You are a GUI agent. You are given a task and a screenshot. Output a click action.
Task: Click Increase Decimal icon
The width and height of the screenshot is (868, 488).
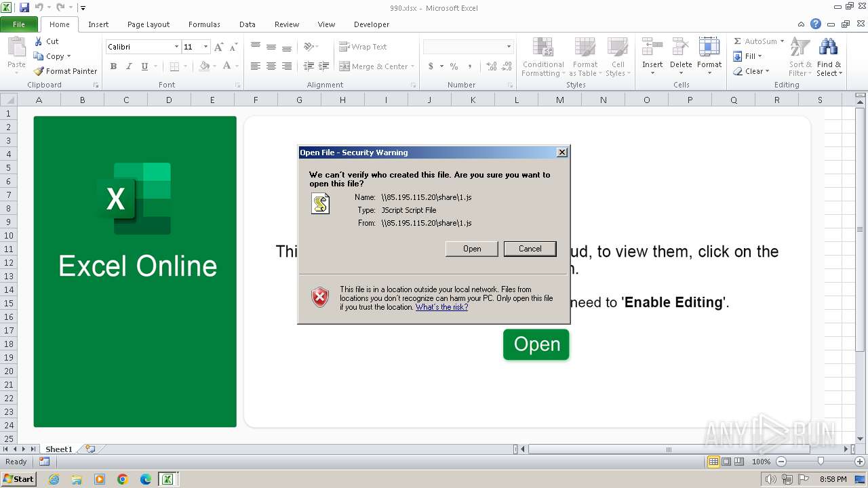(491, 66)
